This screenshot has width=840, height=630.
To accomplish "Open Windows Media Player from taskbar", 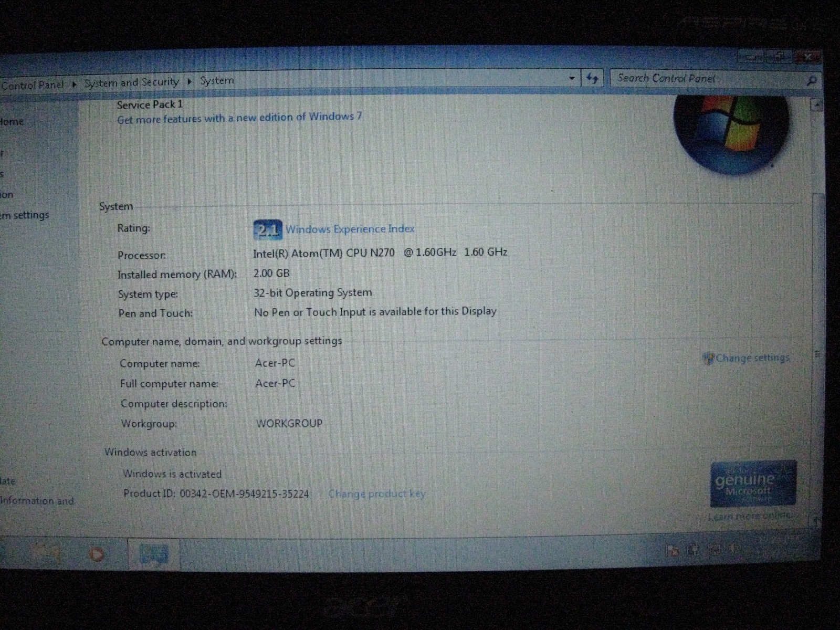I will coord(97,554).
